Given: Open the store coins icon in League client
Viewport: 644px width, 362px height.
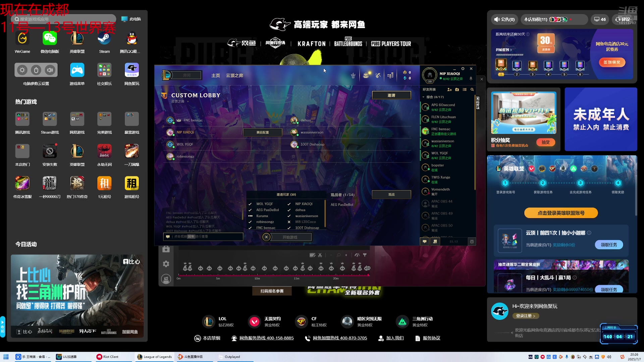Looking at the screenshot, I should (x=390, y=75).
